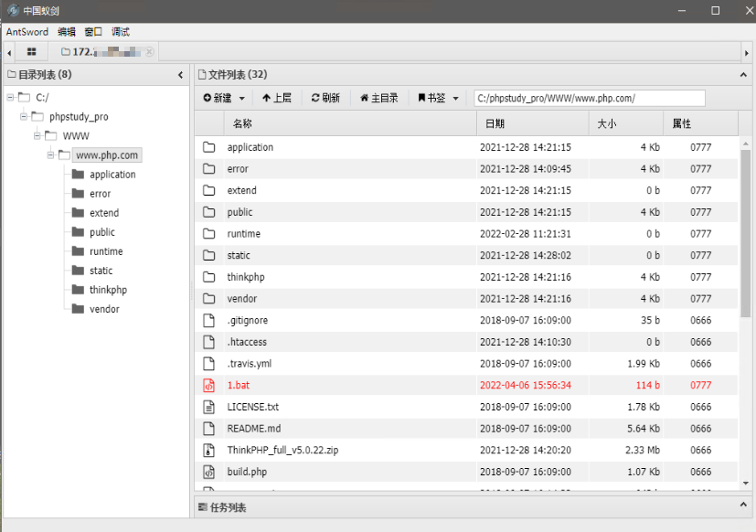Open the 窗口 menu

tap(93, 32)
